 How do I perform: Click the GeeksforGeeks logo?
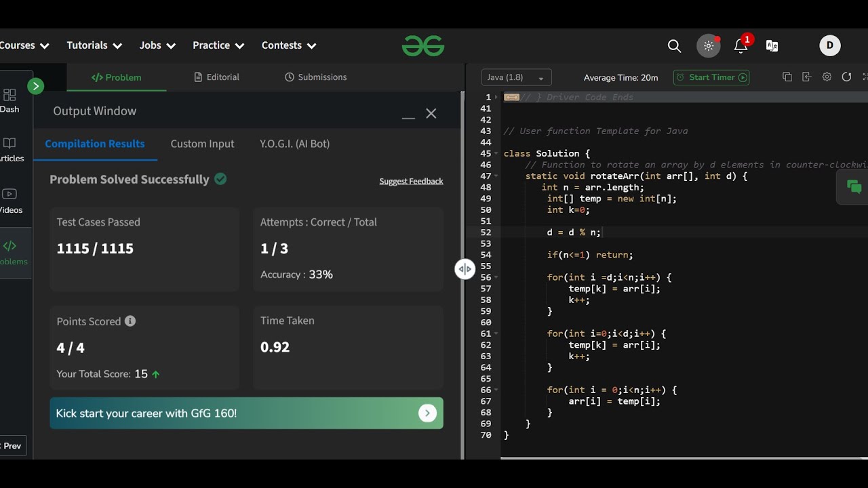point(423,45)
